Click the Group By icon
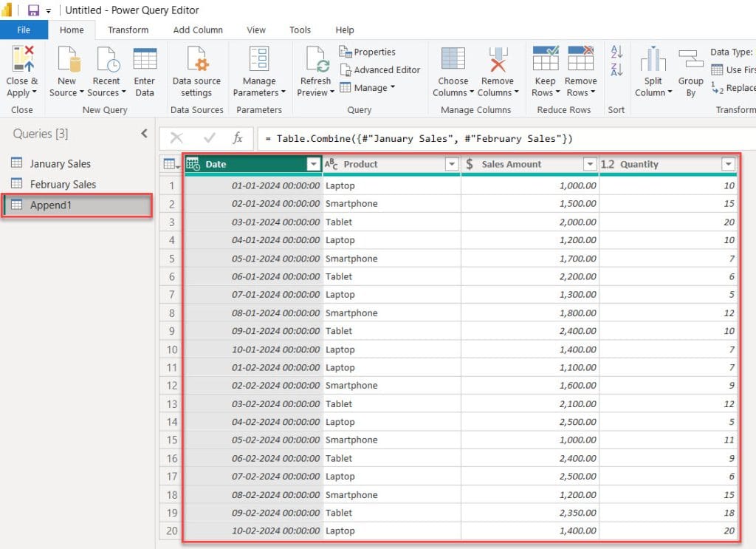Screen dimensions: 756x549 coord(691,59)
